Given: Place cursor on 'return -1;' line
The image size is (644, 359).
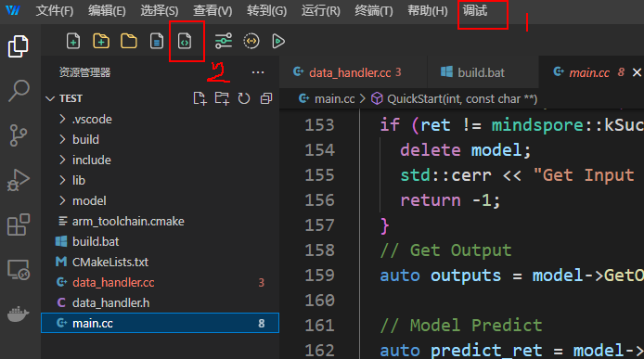Looking at the screenshot, I should (x=450, y=200).
